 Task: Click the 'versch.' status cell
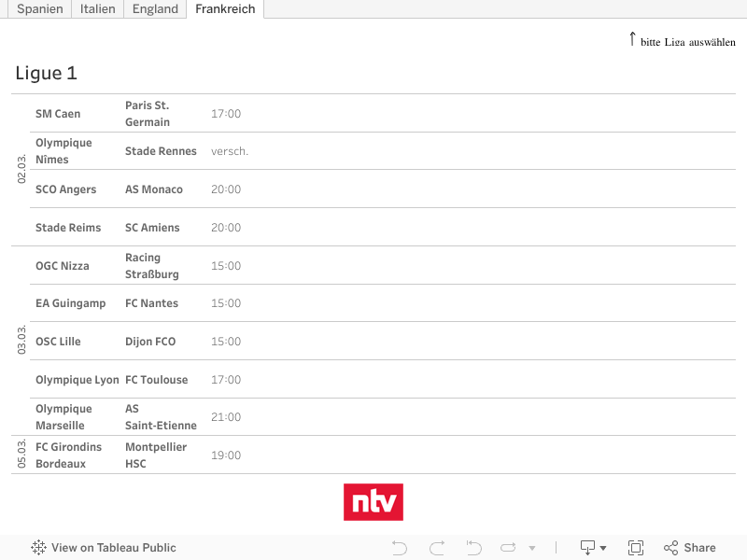pyautogui.click(x=230, y=151)
